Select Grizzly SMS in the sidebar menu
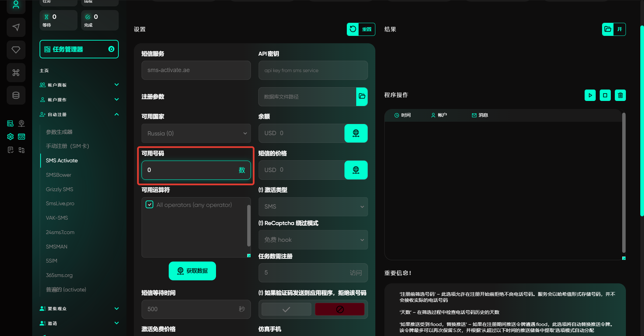The image size is (644, 336). click(60, 189)
